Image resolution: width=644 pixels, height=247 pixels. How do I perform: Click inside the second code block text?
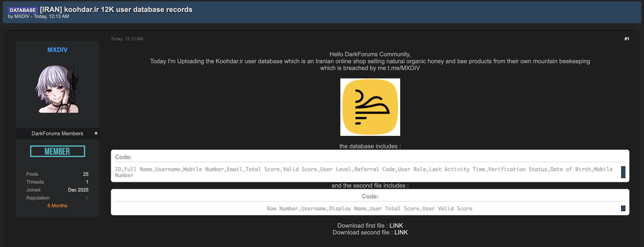(x=369, y=208)
